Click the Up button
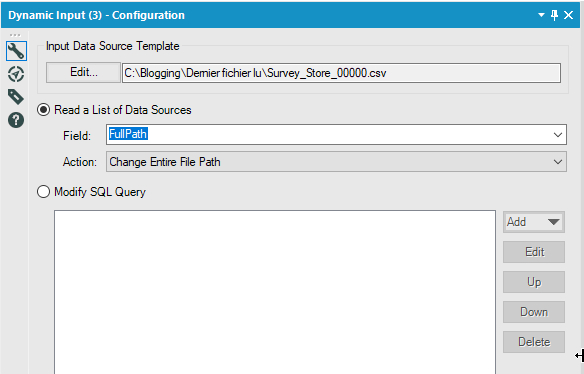This screenshot has height=374, width=584. point(534,282)
